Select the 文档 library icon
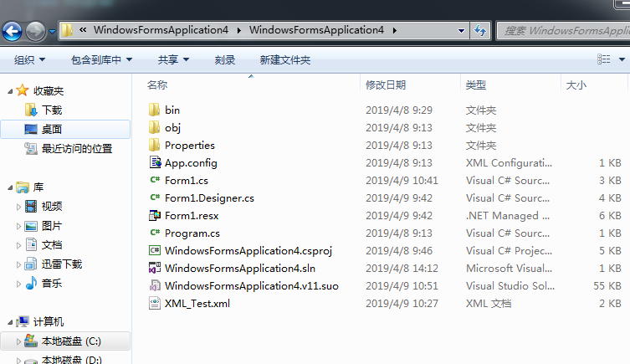This screenshot has height=364, width=630. (x=31, y=244)
